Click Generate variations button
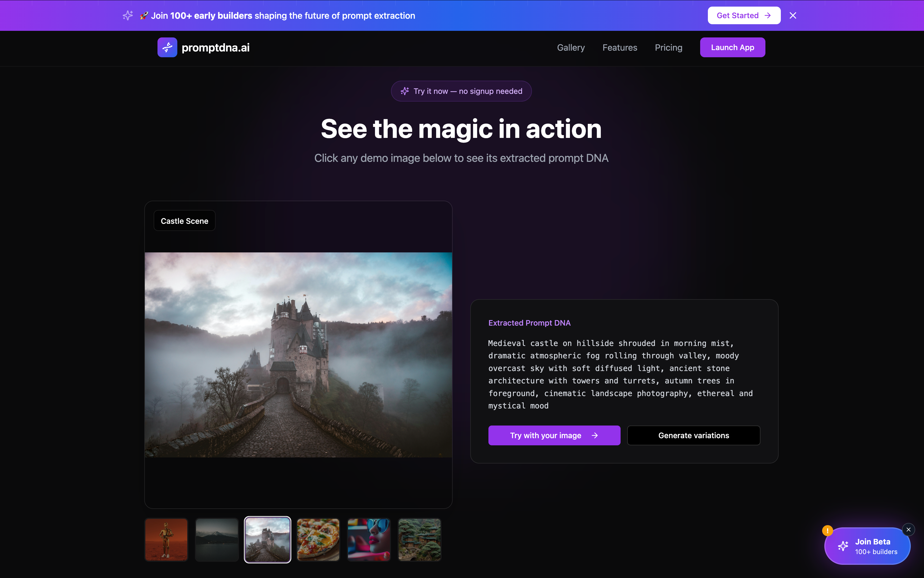This screenshot has height=578, width=924. pyautogui.click(x=694, y=435)
